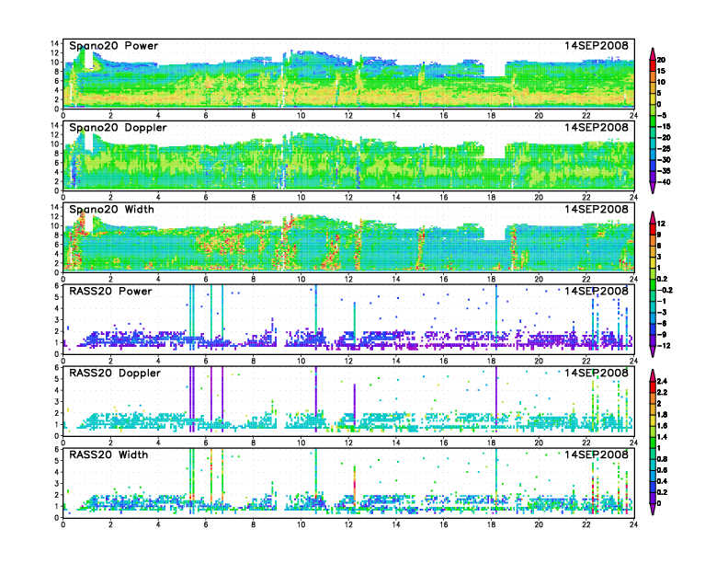Click the -25 label on the top colorbar

pos(664,149)
